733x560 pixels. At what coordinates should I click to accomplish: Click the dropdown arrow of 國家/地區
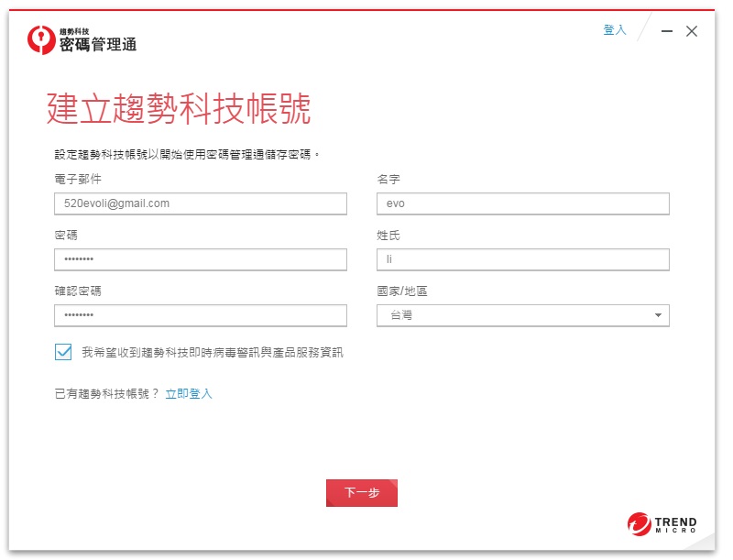click(658, 315)
